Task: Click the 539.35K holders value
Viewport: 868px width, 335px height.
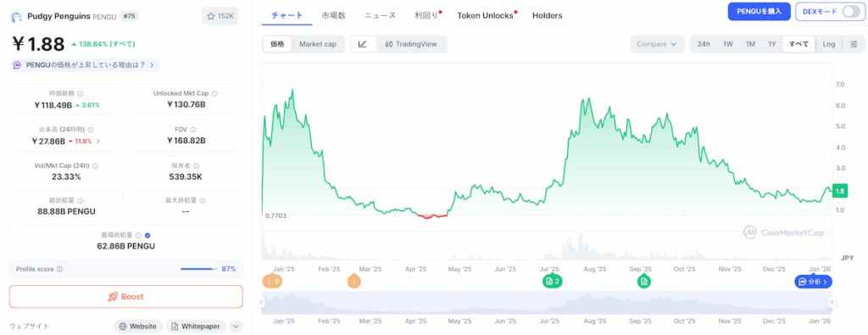Action: [x=186, y=176]
